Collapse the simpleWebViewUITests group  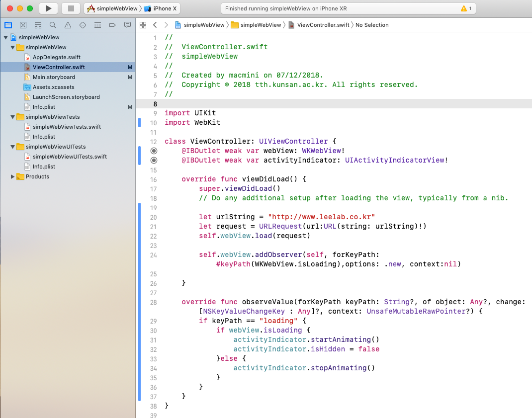coord(13,147)
